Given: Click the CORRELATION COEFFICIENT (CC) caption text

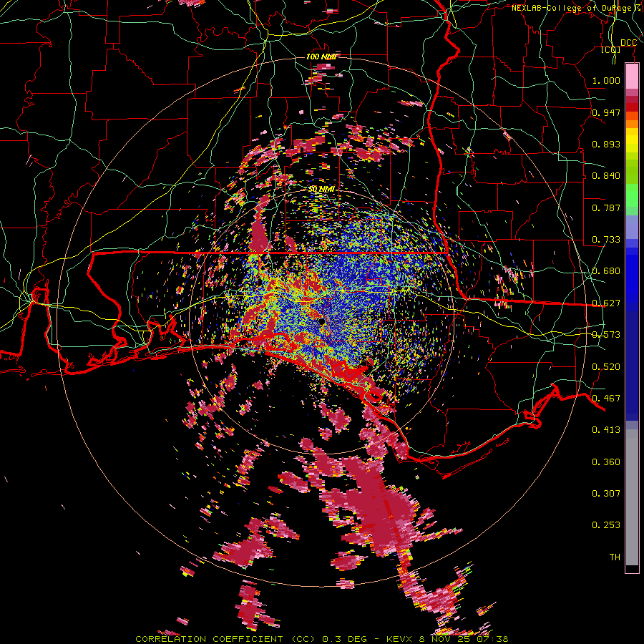Looking at the screenshot, I should pos(225,639).
